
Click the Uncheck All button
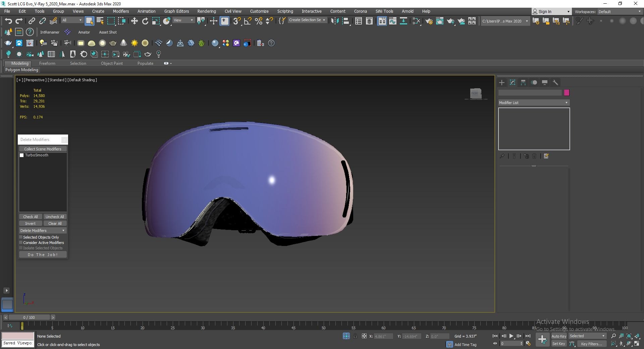(x=55, y=217)
